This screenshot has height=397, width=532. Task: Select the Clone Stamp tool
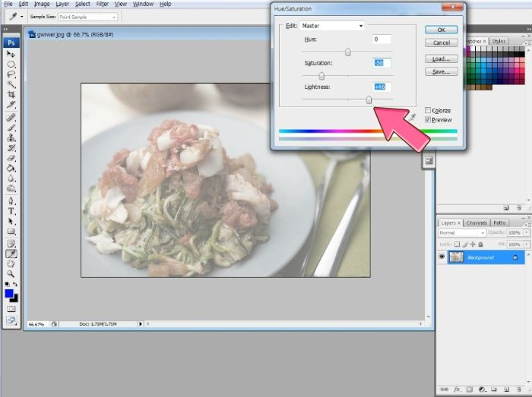coord(11,138)
